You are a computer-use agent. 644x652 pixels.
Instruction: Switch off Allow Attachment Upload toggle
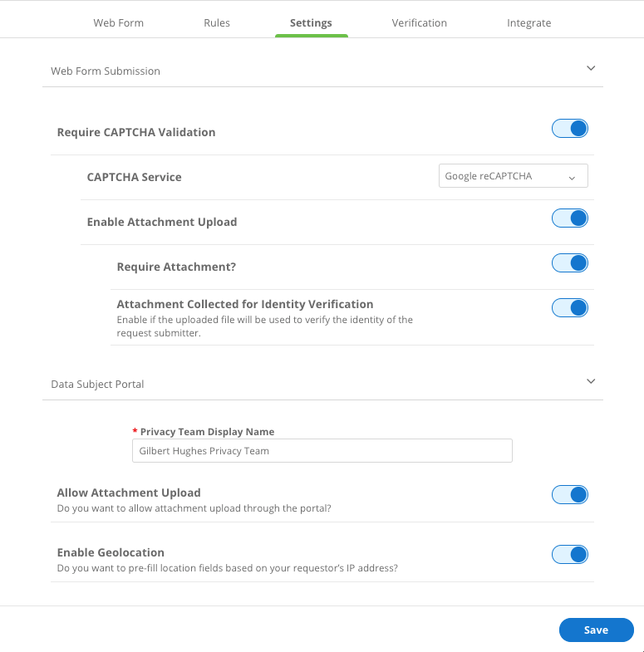pos(570,495)
